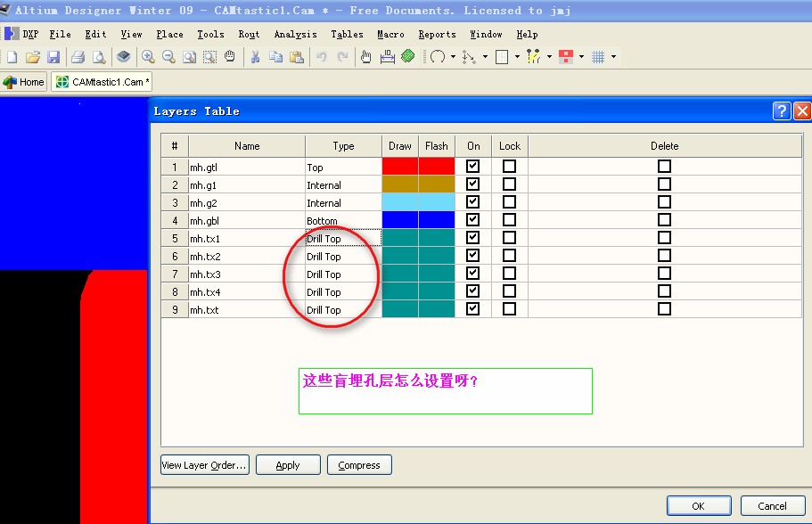This screenshot has height=524, width=812.
Task: Open arc tool dropdown arrow
Action: (453, 57)
